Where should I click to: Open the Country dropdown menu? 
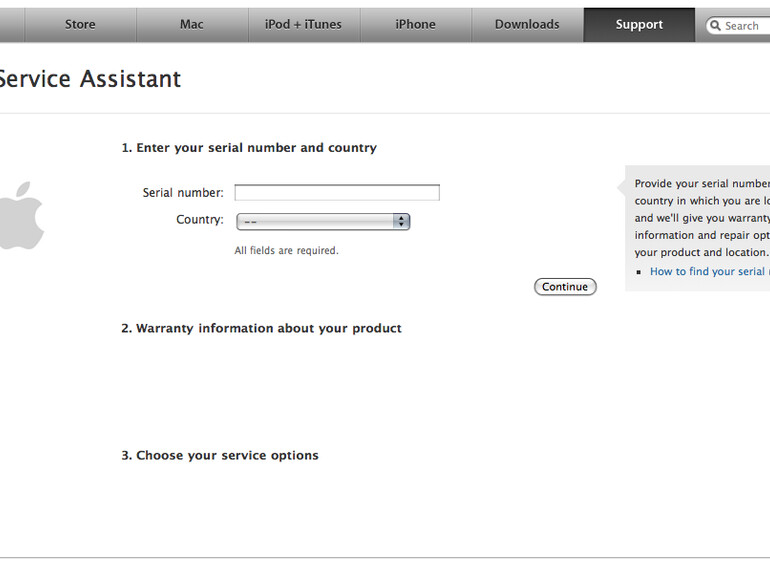pos(323,221)
